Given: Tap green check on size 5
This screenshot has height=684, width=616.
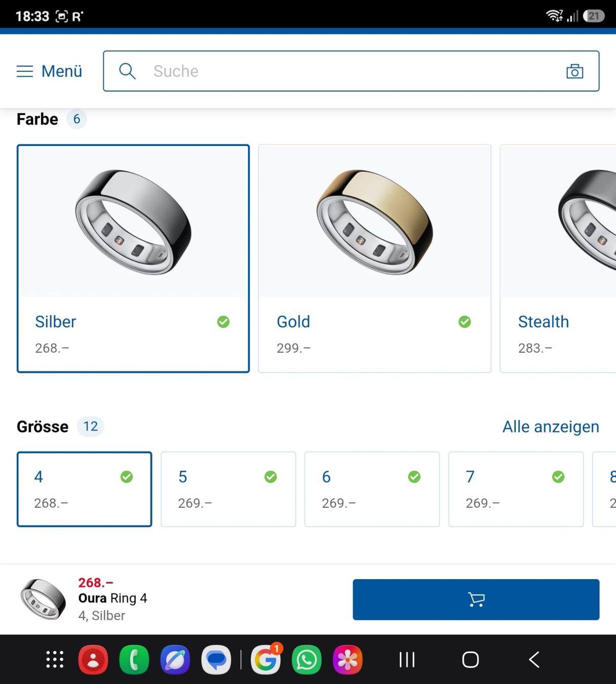Looking at the screenshot, I should pos(271,477).
